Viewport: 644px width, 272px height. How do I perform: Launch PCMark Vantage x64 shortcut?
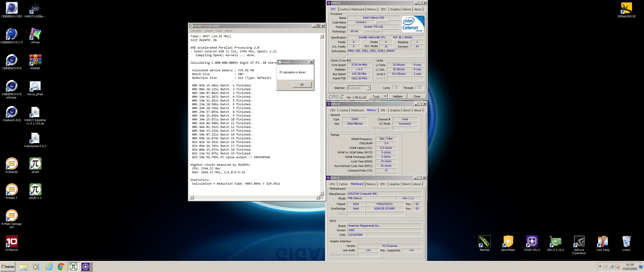(x=12, y=219)
